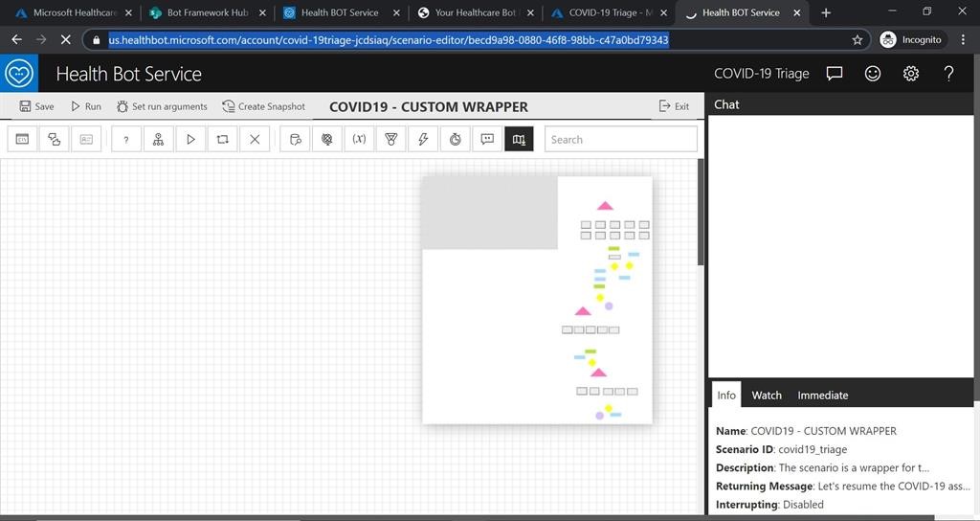Save the scenario
Image resolution: width=980 pixels, height=521 pixels.
(x=36, y=106)
